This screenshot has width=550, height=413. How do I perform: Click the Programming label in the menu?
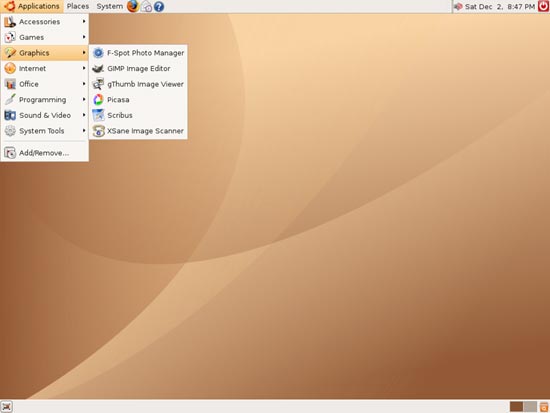[42, 100]
